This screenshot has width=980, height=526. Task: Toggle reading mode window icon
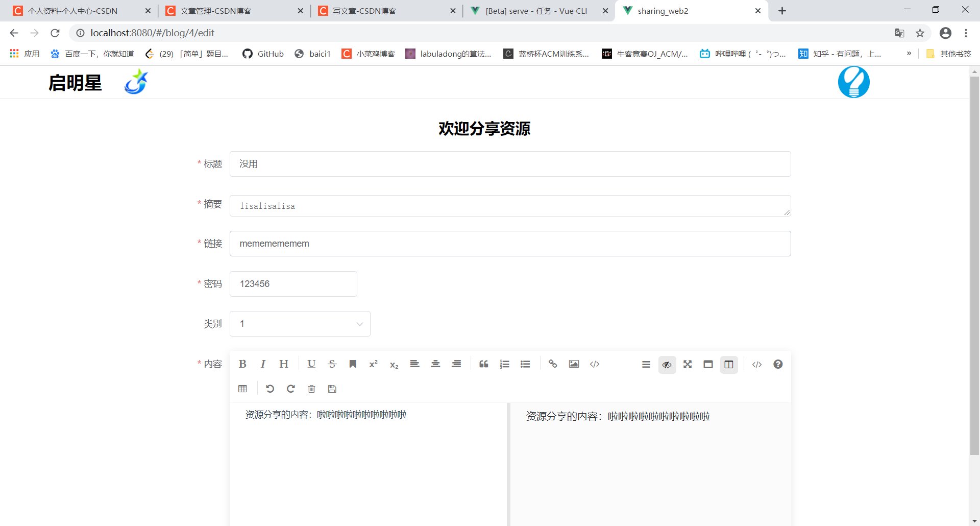point(708,364)
